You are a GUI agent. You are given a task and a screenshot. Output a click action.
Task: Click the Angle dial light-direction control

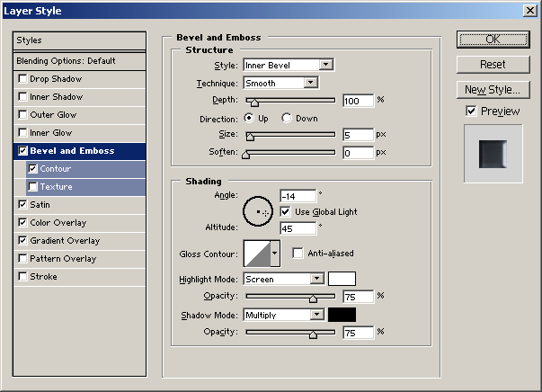point(260,211)
